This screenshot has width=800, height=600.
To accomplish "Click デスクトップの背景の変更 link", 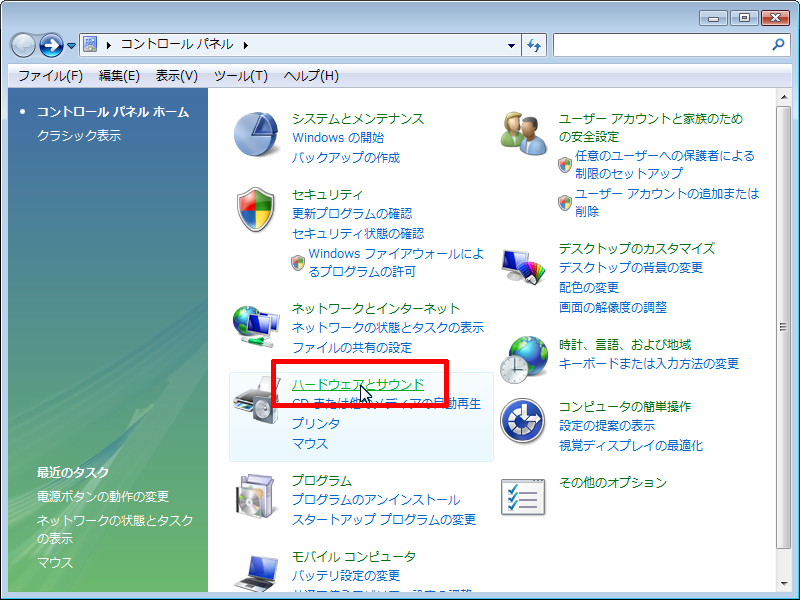I will coord(631,267).
